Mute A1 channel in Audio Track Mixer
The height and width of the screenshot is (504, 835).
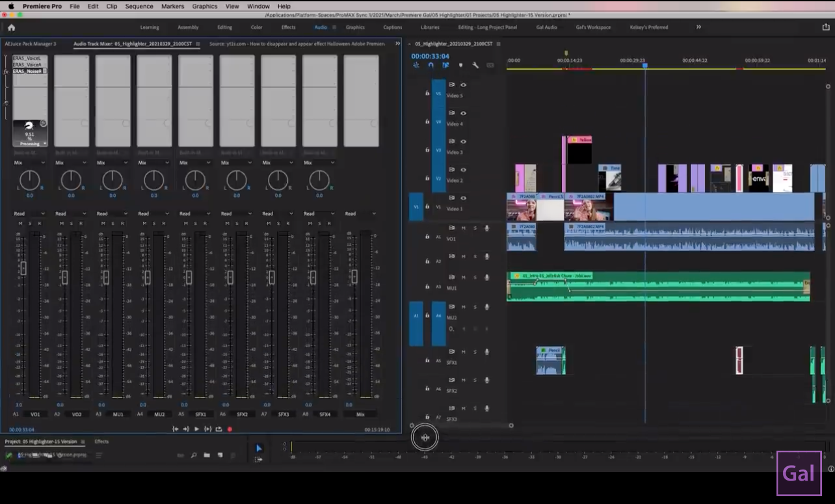pos(20,223)
